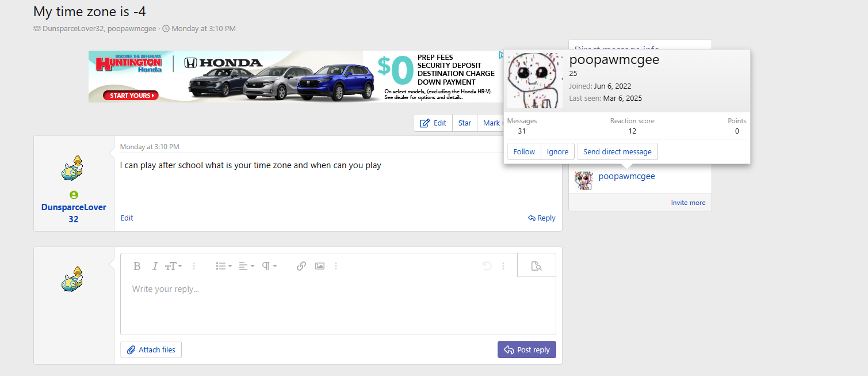This screenshot has width=868, height=376.
Task: Open the Invite more link
Action: [x=688, y=203]
